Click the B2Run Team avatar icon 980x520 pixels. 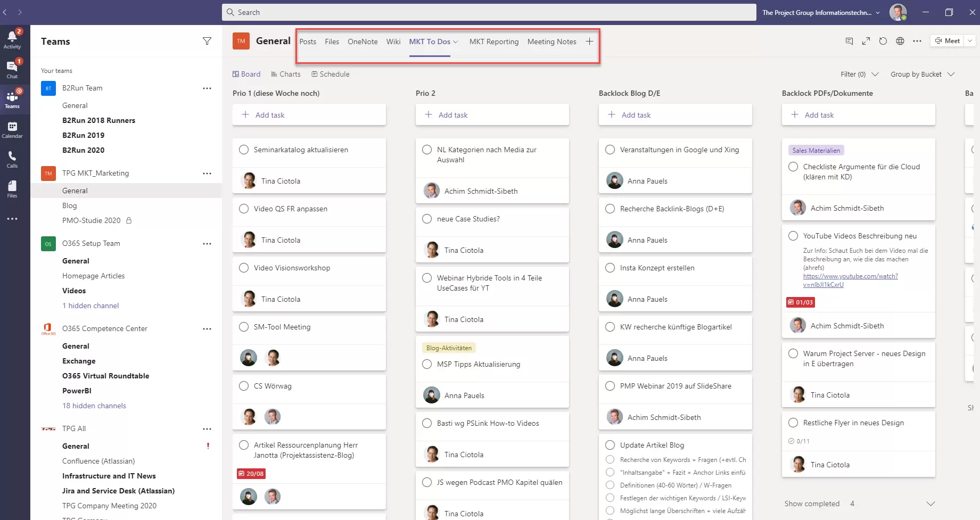click(x=48, y=88)
